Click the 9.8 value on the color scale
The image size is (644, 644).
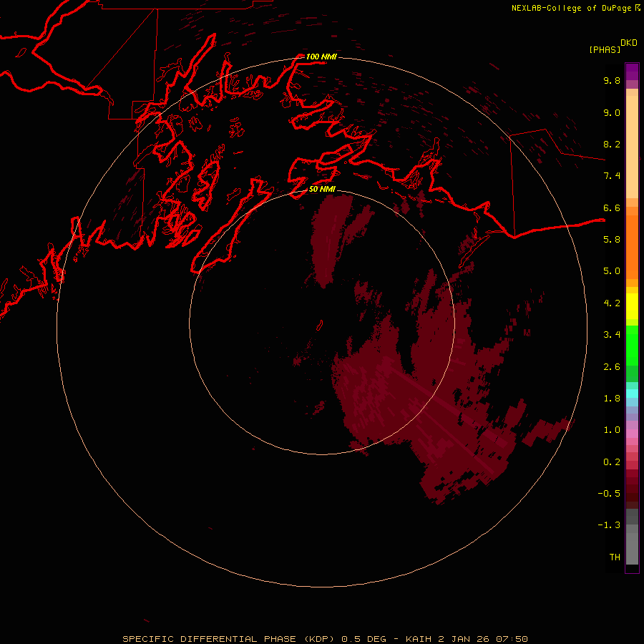tap(612, 80)
